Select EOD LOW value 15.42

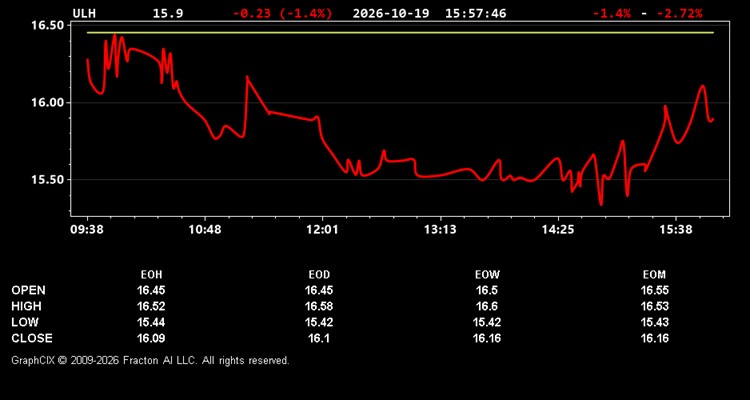click(319, 322)
